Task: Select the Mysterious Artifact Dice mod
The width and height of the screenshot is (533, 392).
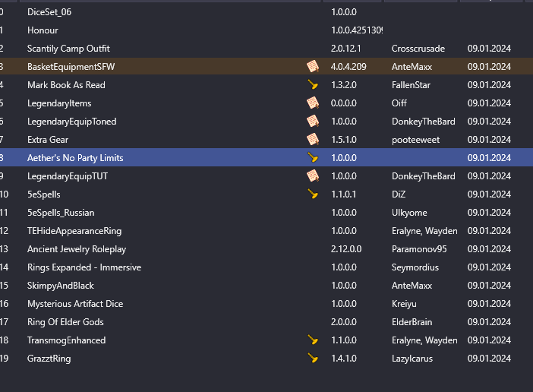Action: (x=75, y=304)
